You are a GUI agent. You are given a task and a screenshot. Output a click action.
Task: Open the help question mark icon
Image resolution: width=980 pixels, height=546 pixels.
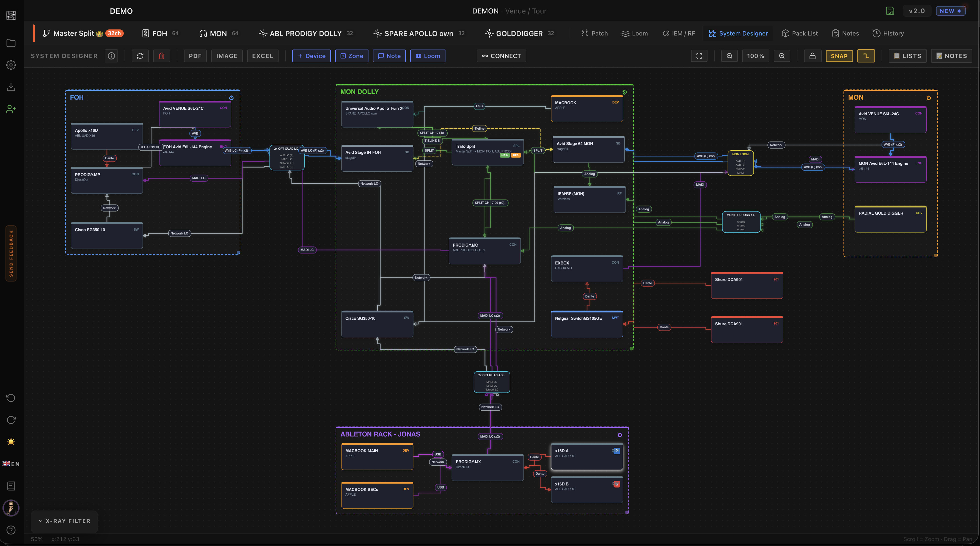pyautogui.click(x=11, y=530)
